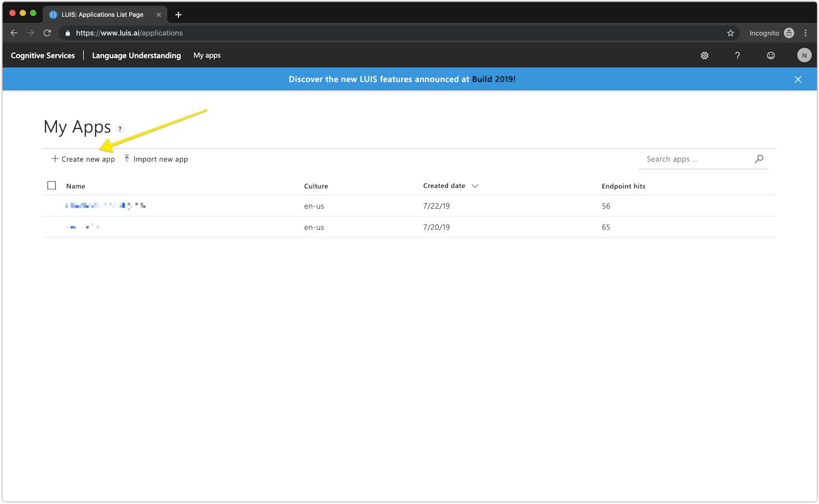This screenshot has height=504, width=819.
Task: Check the box for the 7/22/19 app row
Action: pos(51,206)
